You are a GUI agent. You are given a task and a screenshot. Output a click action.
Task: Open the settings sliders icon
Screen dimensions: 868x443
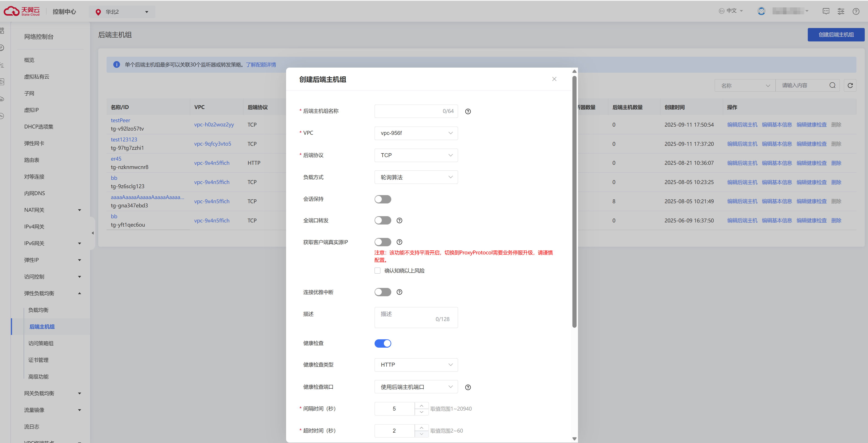(841, 11)
